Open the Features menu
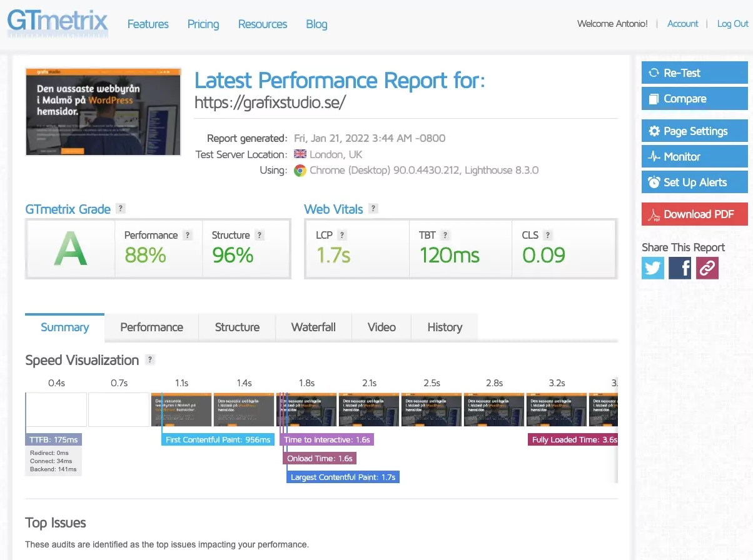Screen dimensions: 753x560 coord(148,24)
